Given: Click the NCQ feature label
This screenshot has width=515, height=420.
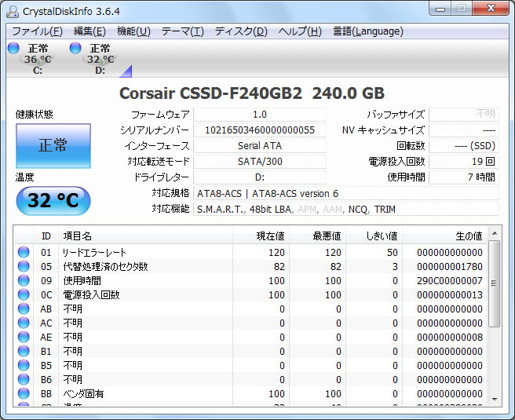Looking at the screenshot, I should tap(358, 209).
